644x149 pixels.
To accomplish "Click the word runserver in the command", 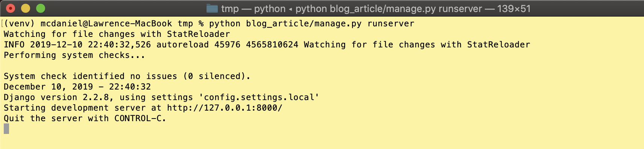I will pyautogui.click(x=391, y=24).
